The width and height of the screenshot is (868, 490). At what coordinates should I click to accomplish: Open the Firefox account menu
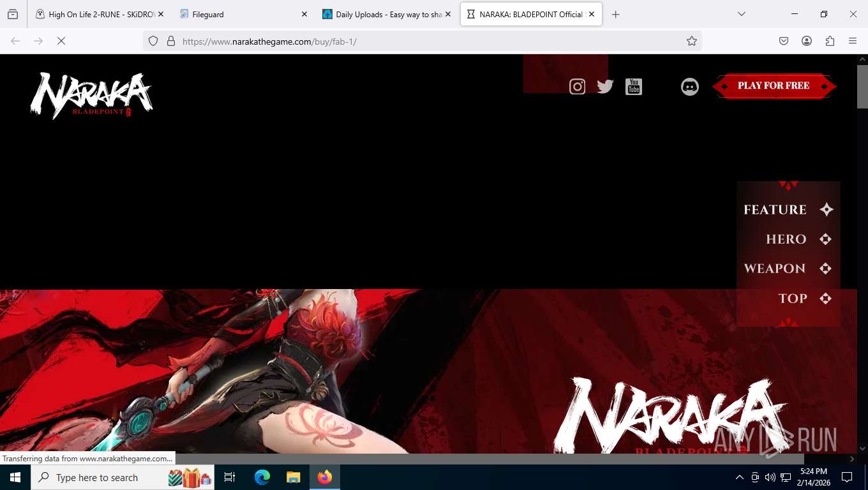point(807,41)
